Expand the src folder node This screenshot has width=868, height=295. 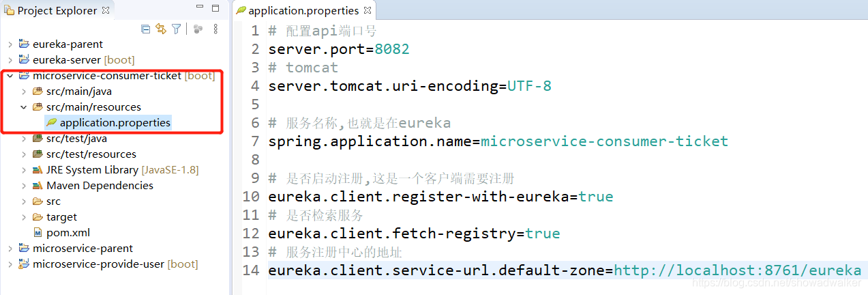click(x=23, y=201)
